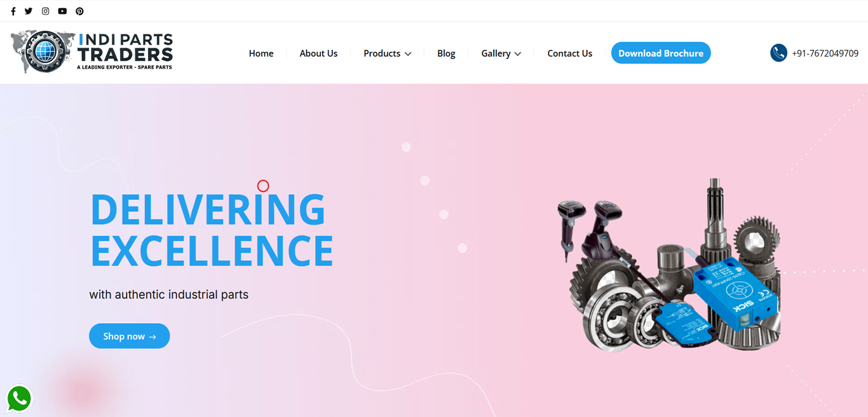
Task: Open the About Us page
Action: tap(318, 53)
